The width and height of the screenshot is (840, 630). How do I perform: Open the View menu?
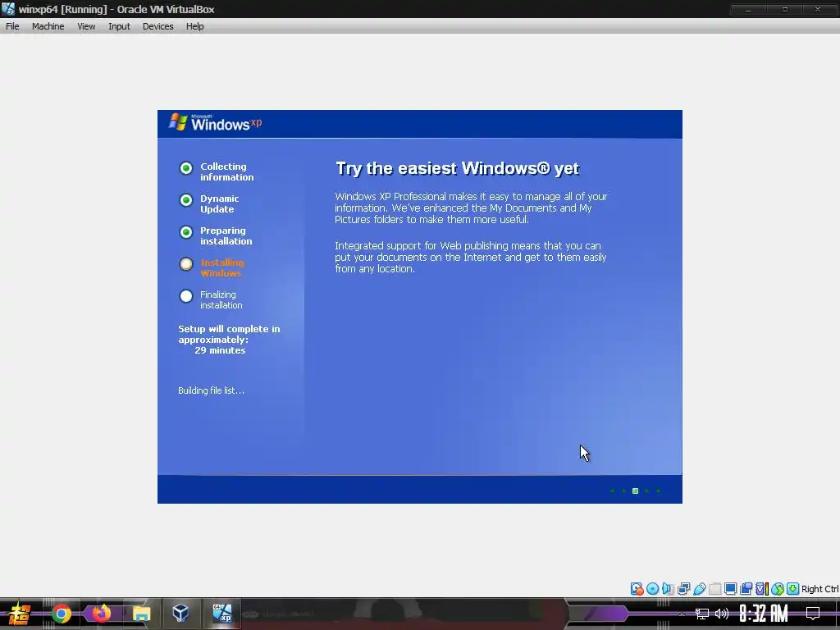86,26
